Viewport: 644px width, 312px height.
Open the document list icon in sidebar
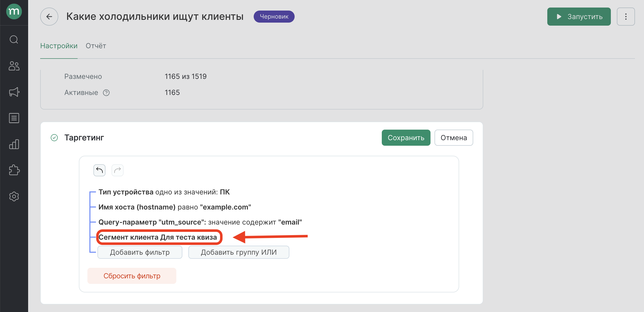(14, 118)
